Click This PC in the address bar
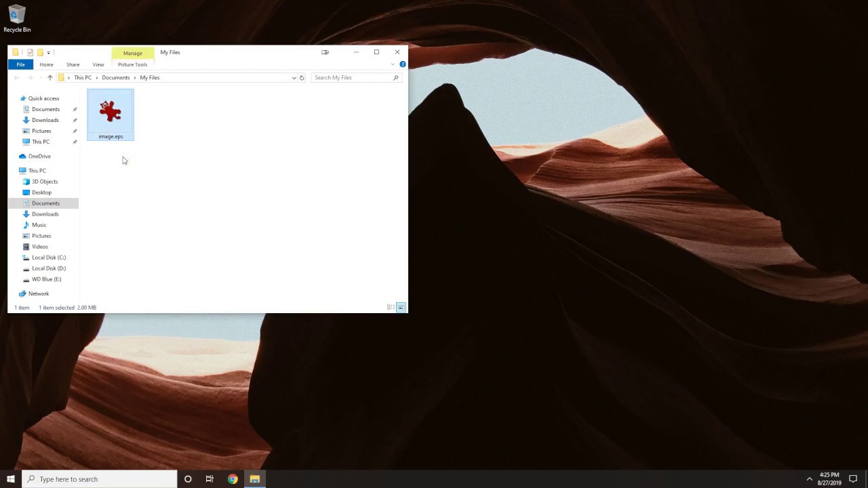Image resolution: width=868 pixels, height=488 pixels. coord(83,78)
